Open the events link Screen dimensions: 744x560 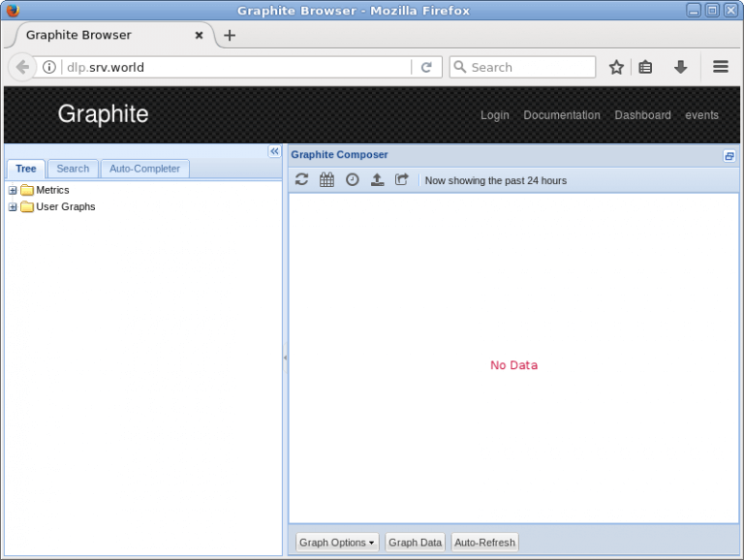tap(701, 115)
